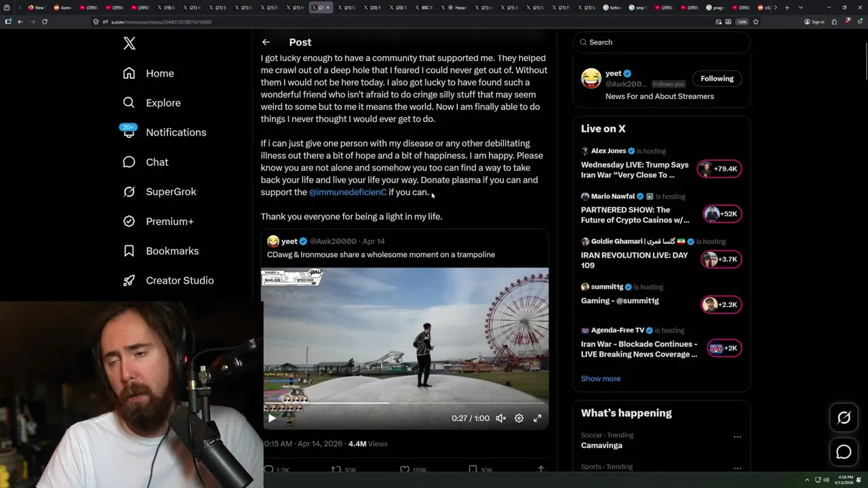Join Agenda-Free TV +2K badge
The width and height of the screenshot is (868, 488).
tap(724, 348)
